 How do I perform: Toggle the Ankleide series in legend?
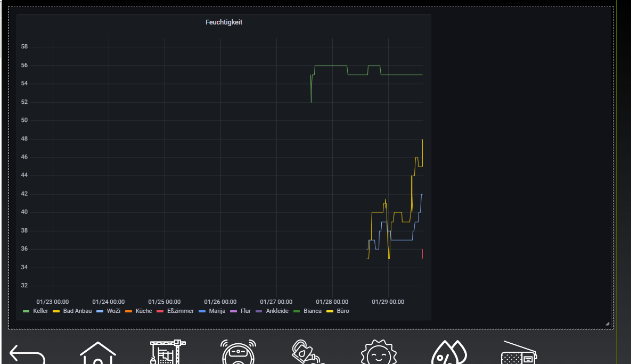(x=277, y=311)
